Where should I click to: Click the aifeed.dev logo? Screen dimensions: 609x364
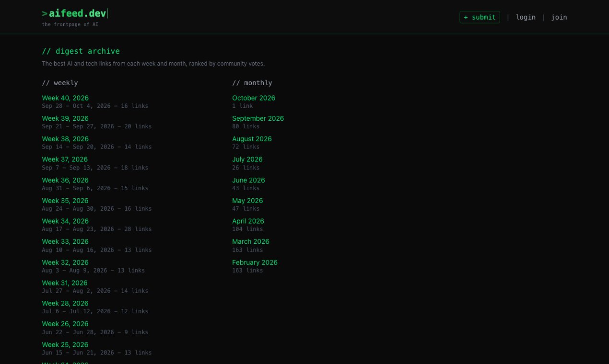pos(74,13)
